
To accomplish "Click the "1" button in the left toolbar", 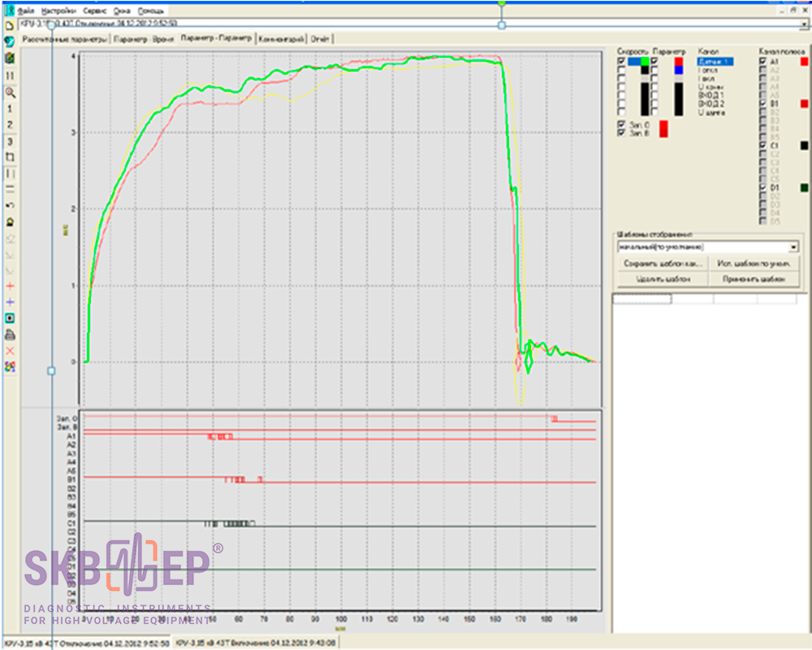I will point(10,109).
